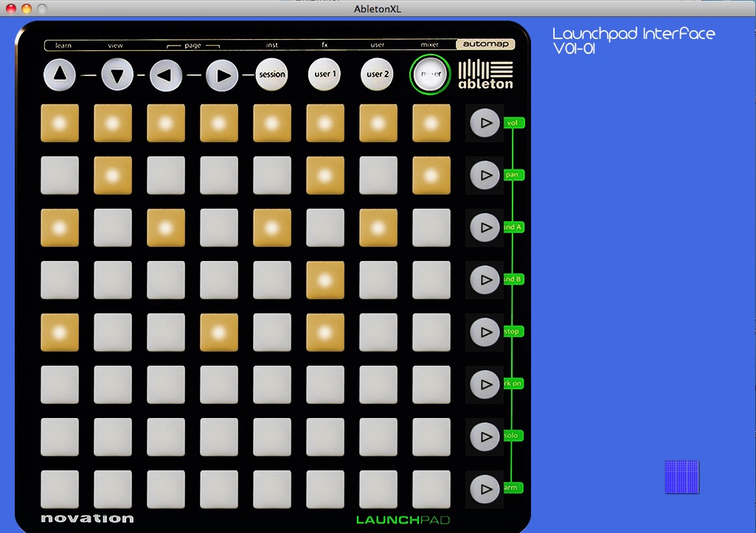Toggle the arm-row pad under mixer button

[431, 490]
